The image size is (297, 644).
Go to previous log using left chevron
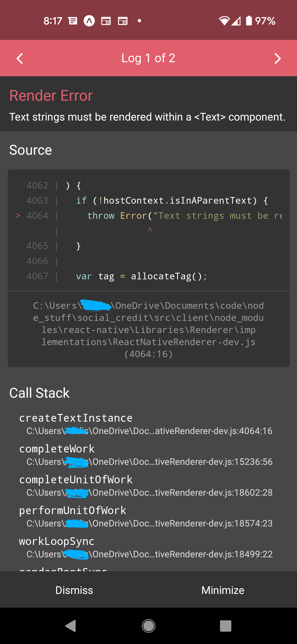point(20,58)
